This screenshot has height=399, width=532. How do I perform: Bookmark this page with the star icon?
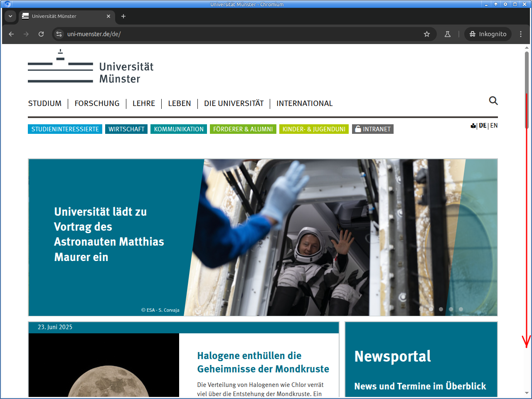(x=426, y=34)
